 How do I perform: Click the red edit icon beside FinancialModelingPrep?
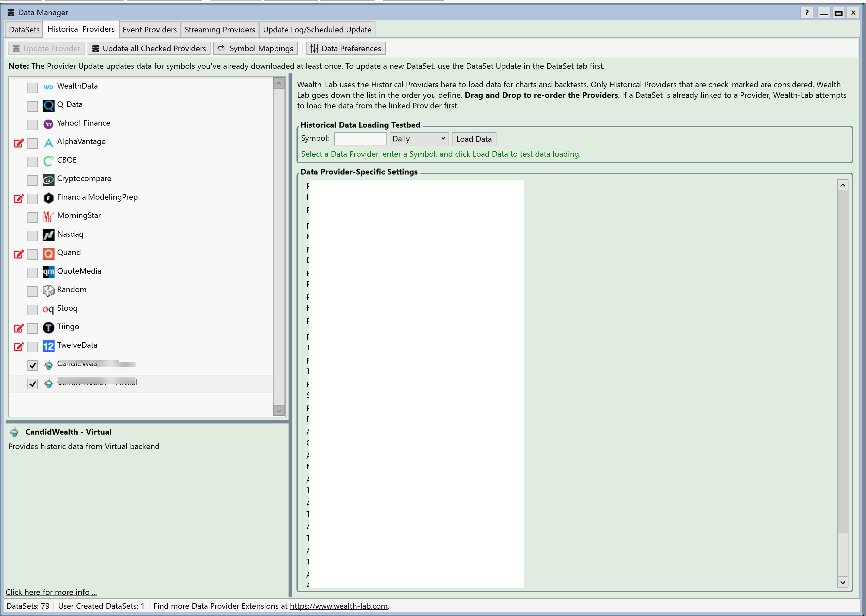pyautogui.click(x=19, y=198)
